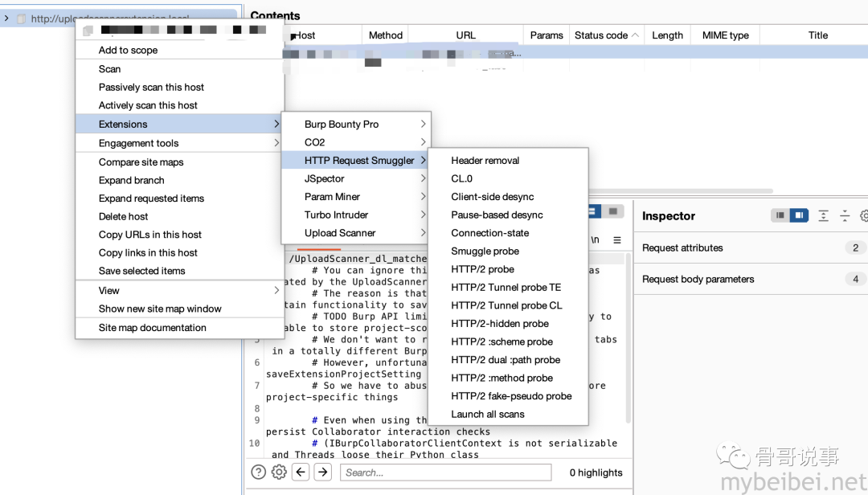Sort table by Params column
Screen dimensions: 868x495
[547, 35]
